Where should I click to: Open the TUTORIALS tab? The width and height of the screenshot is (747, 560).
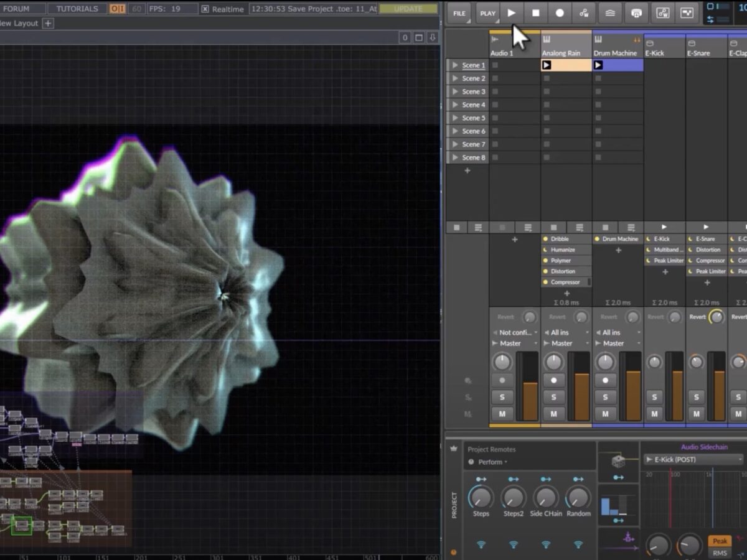point(77,9)
